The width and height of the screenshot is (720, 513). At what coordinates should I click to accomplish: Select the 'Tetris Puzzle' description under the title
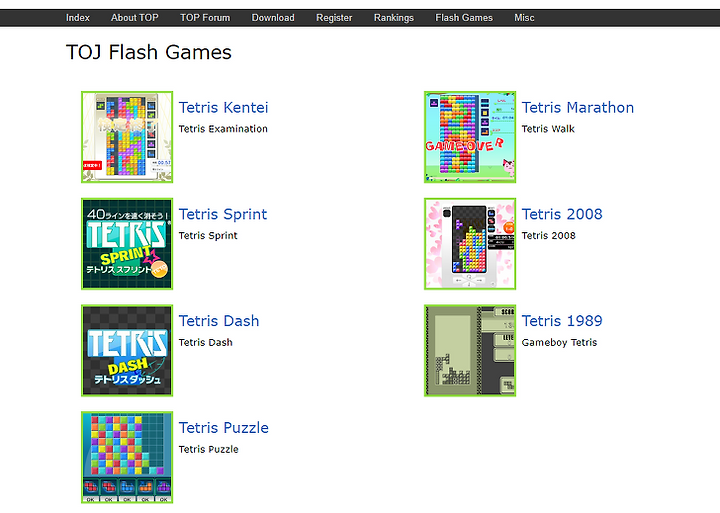(x=208, y=449)
